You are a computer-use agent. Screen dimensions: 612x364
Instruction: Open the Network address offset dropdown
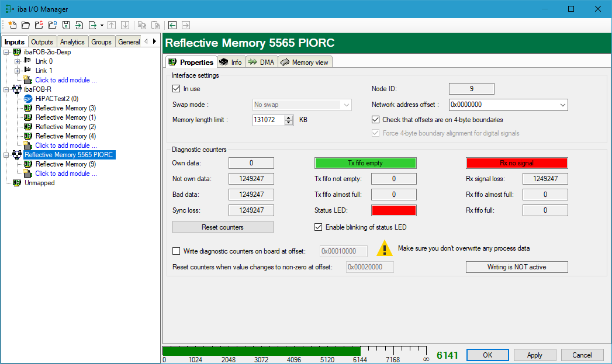[562, 105]
